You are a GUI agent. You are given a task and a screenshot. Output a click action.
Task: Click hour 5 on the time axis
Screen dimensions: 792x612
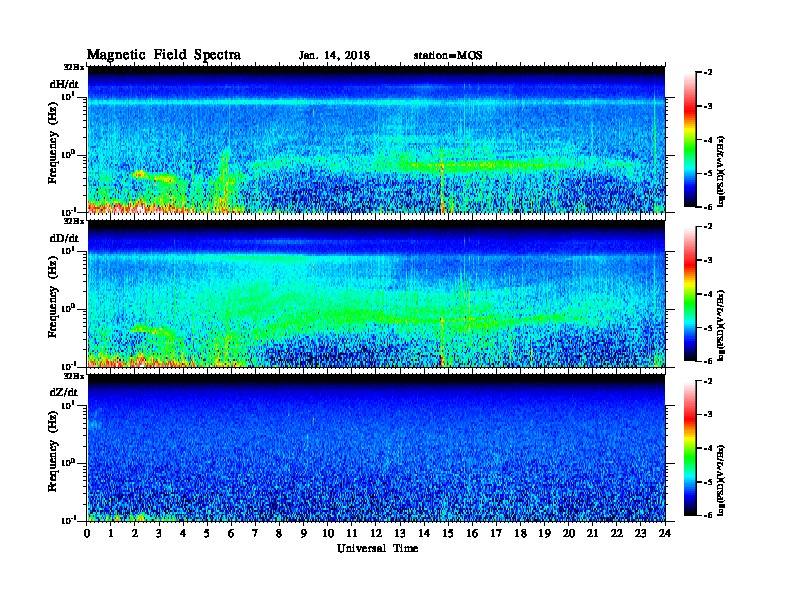[x=207, y=533]
